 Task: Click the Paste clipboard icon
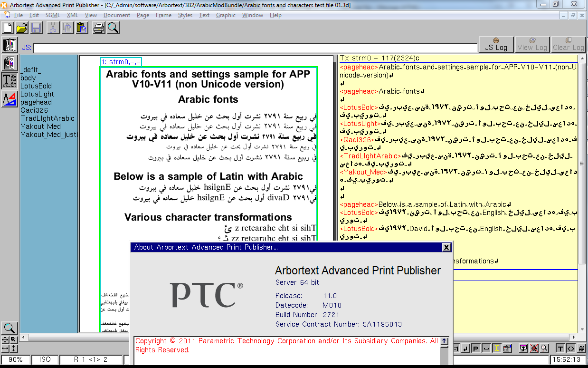[82, 28]
